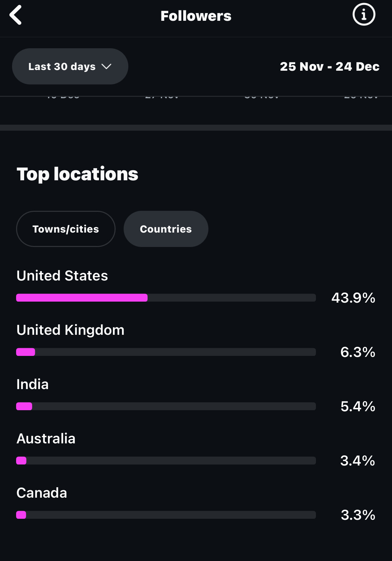The image size is (392, 561).
Task: Click the Australia progress bar
Action: (x=21, y=460)
